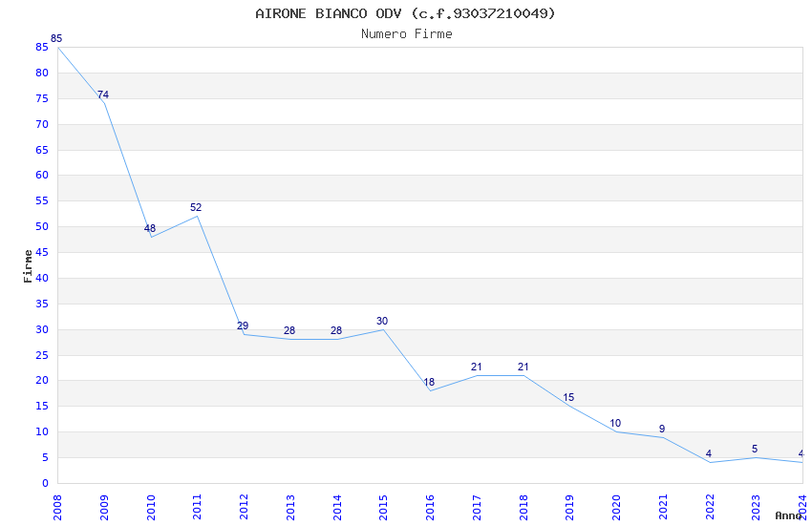This screenshot has width=812, height=525.
Task: Click x-axis year 2019
Action: point(569,507)
